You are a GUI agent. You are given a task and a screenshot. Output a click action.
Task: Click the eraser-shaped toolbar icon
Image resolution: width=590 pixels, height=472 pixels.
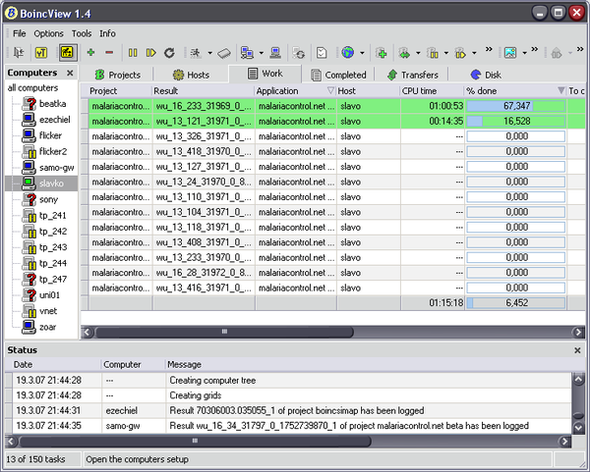(x=224, y=53)
